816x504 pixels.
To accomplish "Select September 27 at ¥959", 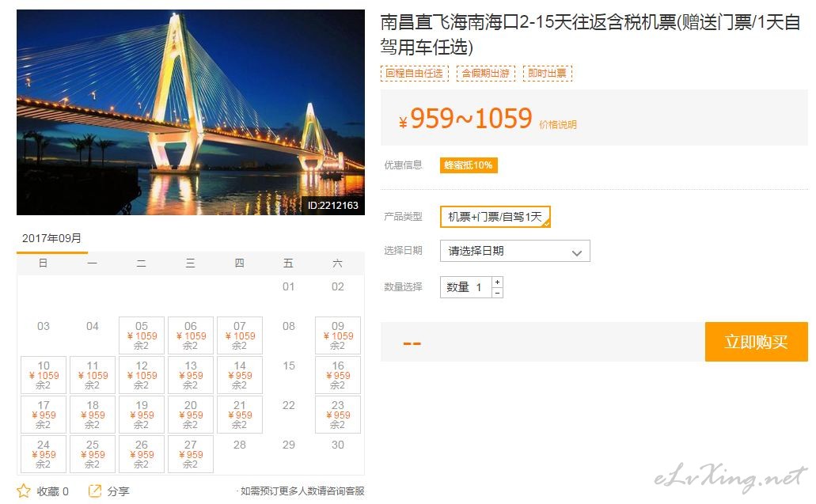I will (191, 454).
